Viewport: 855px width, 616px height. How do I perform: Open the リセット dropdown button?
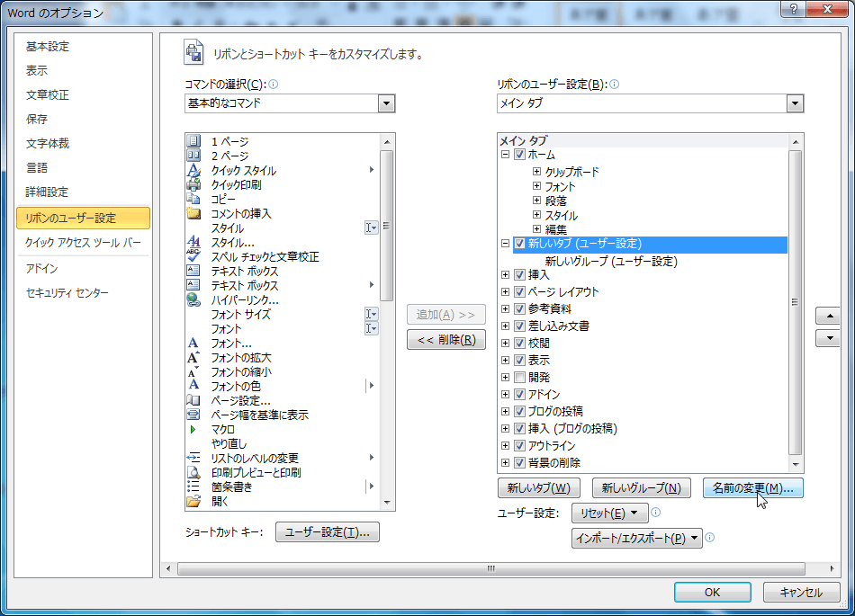point(609,513)
